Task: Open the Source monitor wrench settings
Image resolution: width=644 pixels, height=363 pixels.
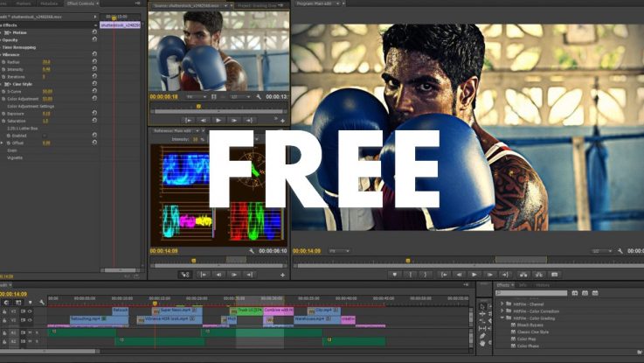Action: coord(257,97)
